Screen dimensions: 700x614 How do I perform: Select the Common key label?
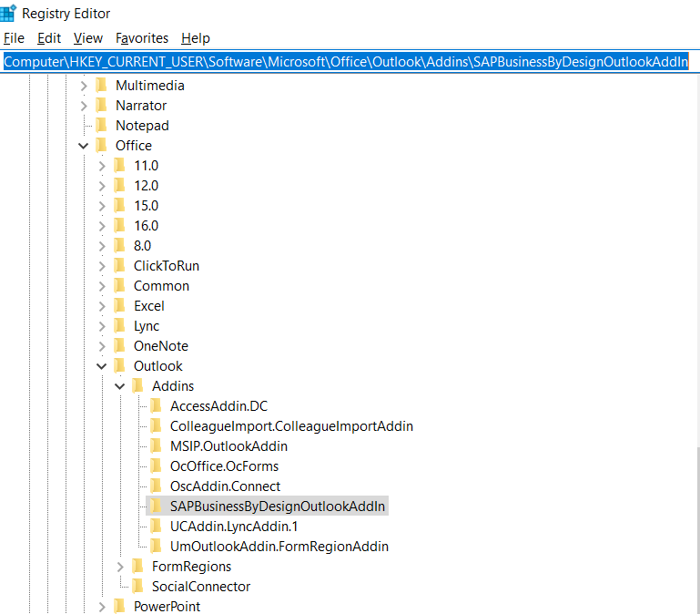coord(161,286)
